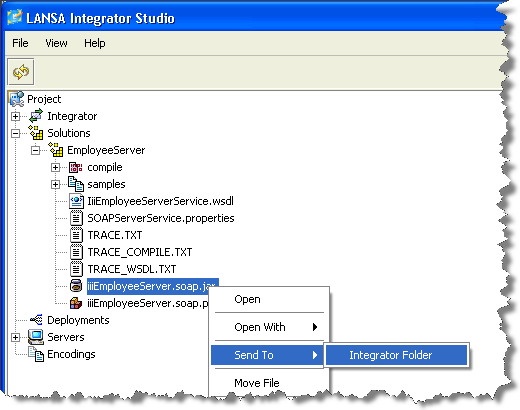Select the Integrator label
Screen dimensions: 520x410
pyautogui.click(x=72, y=116)
